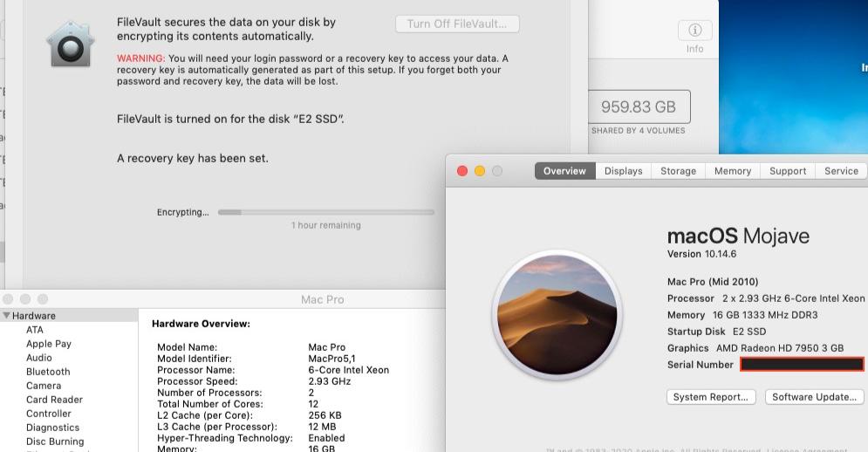Select Card Reader in the hardware list

pyautogui.click(x=54, y=400)
